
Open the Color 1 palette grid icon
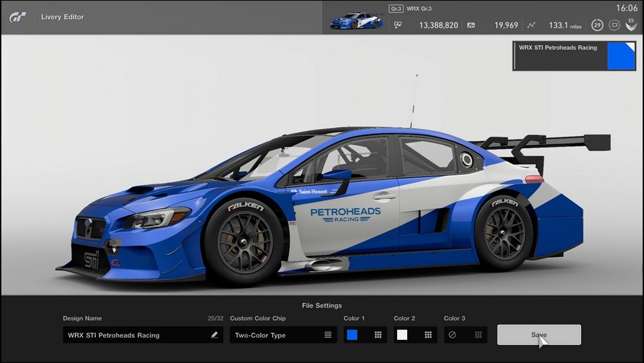click(x=378, y=335)
